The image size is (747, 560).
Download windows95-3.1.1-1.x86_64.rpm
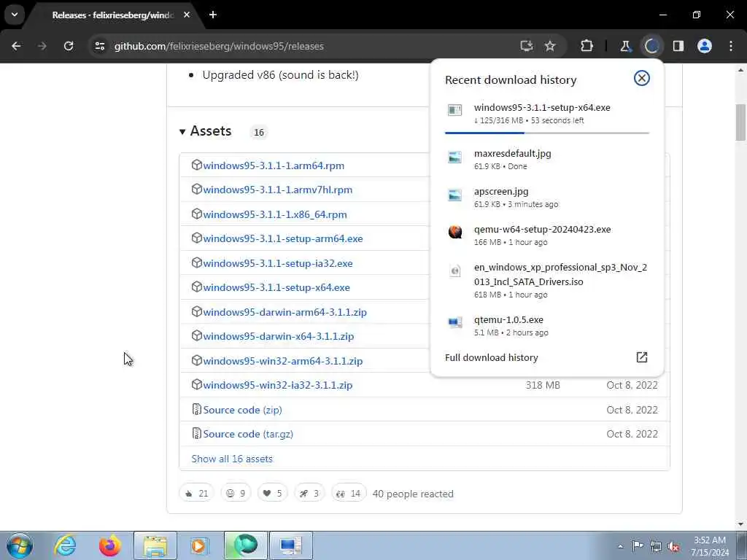[275, 214]
